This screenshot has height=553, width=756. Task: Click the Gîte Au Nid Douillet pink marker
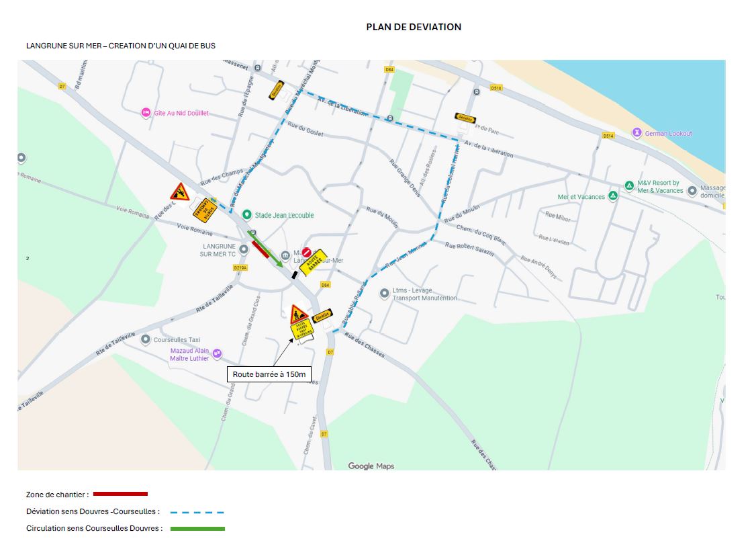[x=146, y=113]
